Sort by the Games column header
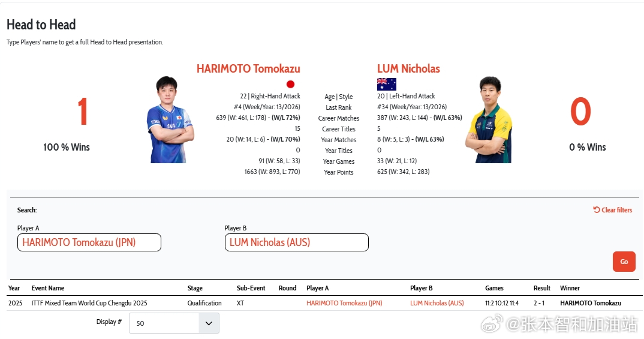Screen dimensions: 644x339 pos(494,288)
